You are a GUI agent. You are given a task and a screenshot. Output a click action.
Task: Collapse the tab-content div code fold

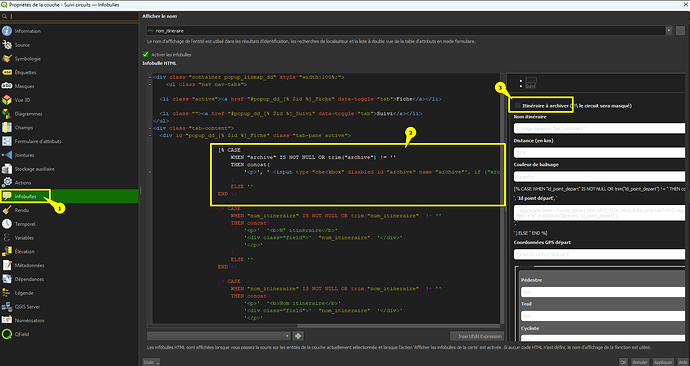[150, 128]
